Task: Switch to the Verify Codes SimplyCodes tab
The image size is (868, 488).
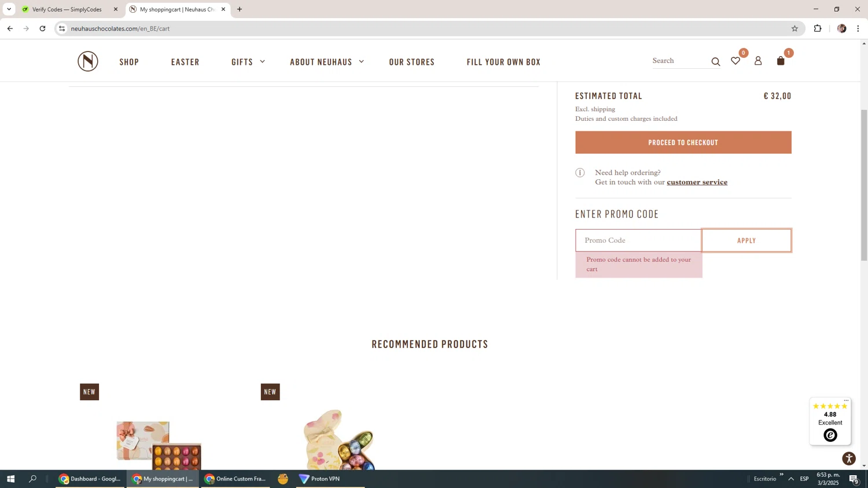Action: click(x=67, y=9)
